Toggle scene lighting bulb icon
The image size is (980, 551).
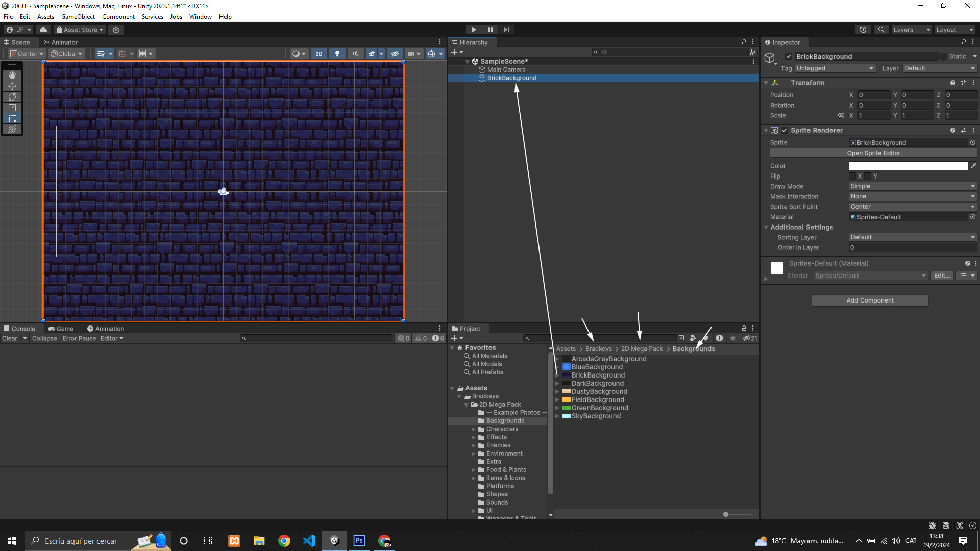coord(337,54)
